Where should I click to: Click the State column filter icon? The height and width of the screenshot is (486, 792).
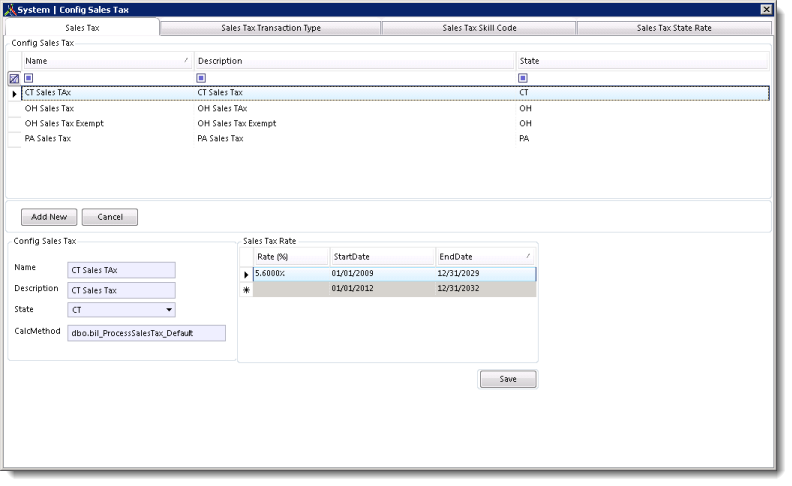pos(523,78)
